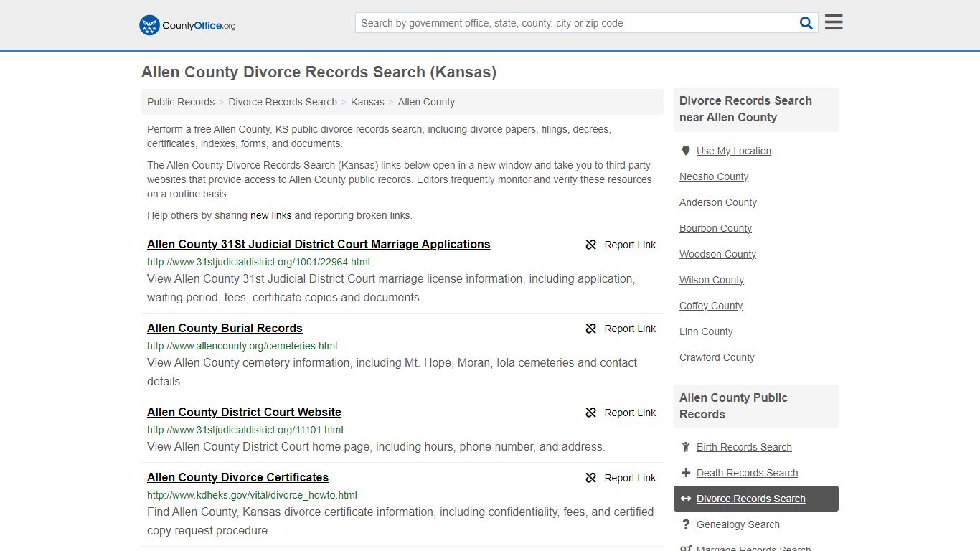
Task: Open Genealogy Search
Action: pos(738,524)
